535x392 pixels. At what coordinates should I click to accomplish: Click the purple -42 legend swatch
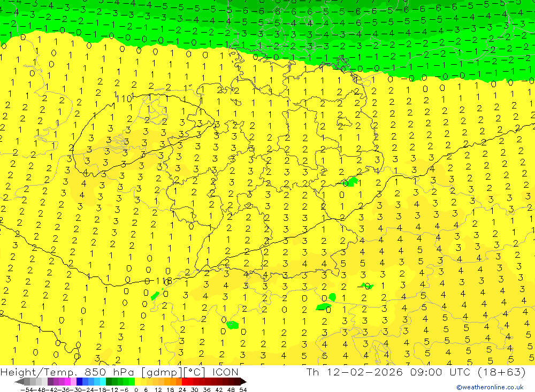tap(50, 381)
